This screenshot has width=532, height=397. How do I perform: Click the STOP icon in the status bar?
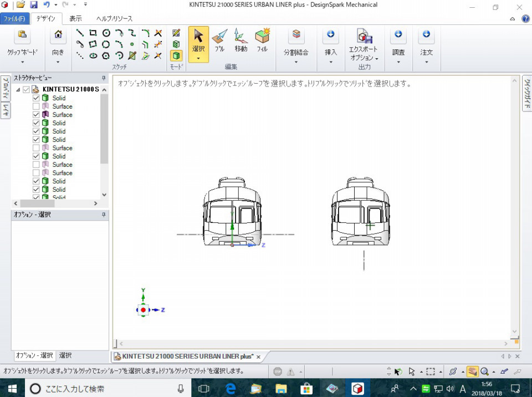[278, 371]
